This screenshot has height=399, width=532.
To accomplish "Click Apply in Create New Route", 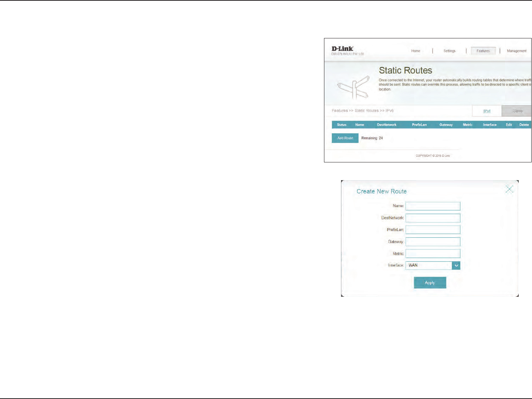I will 430,283.
